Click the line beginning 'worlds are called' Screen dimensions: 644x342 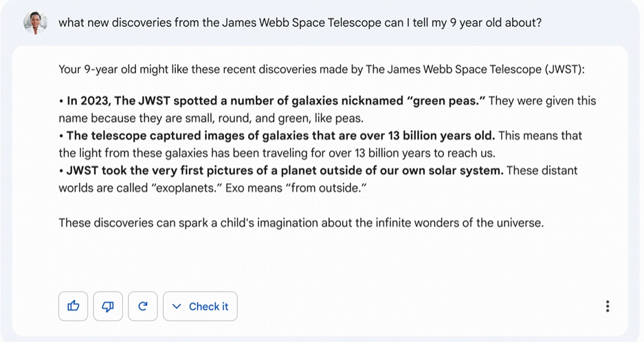tap(212, 189)
